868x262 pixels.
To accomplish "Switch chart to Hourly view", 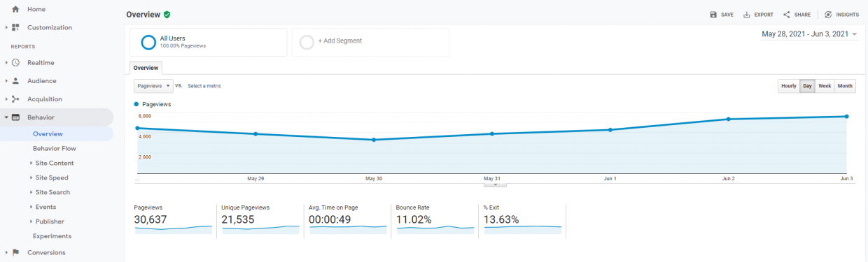I will point(789,86).
